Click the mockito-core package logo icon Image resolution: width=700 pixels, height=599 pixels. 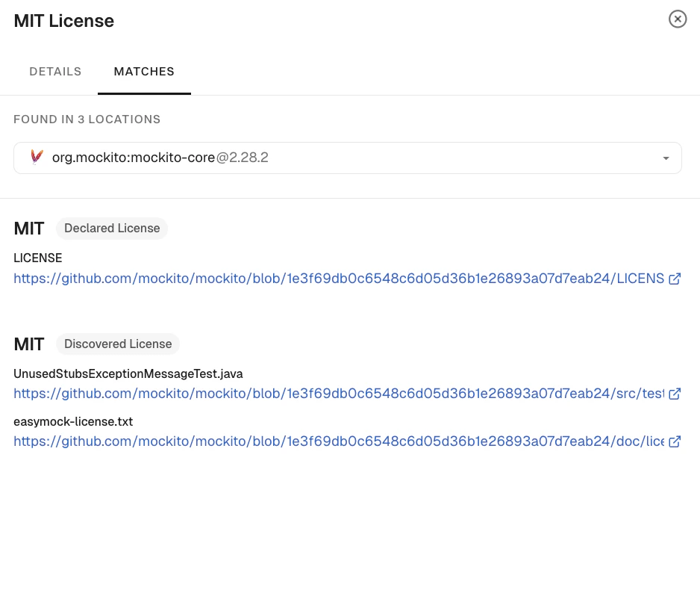pos(37,158)
